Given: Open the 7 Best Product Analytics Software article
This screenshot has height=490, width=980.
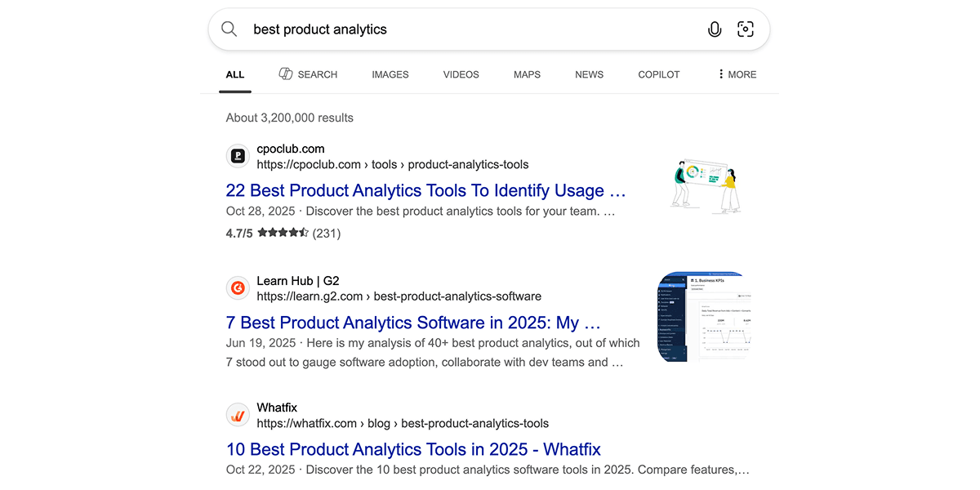Looking at the screenshot, I should (x=412, y=322).
